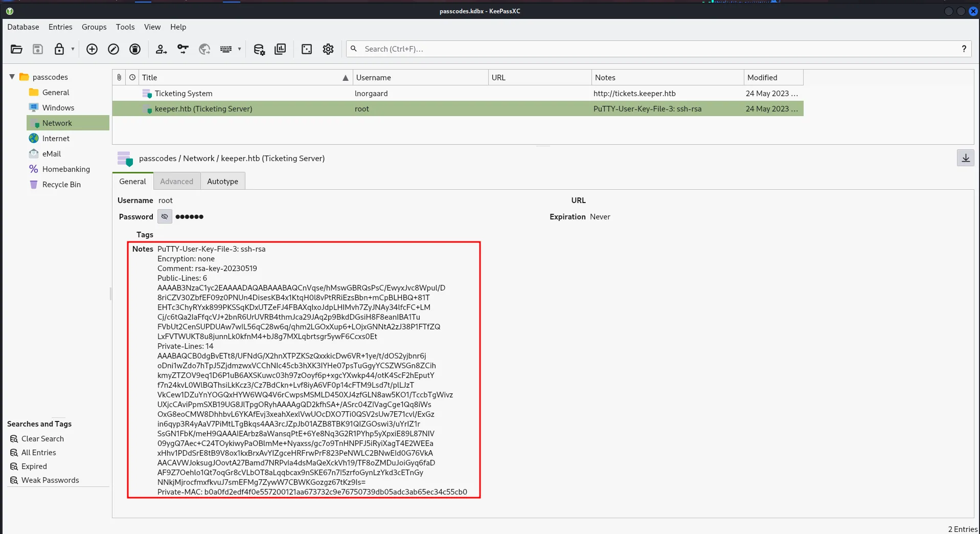
Task: Show Expired entries search
Action: [34, 466]
